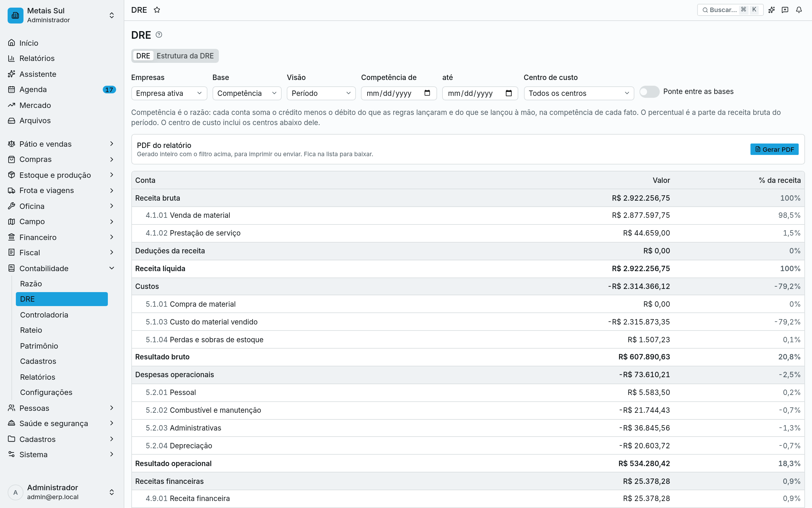The width and height of the screenshot is (812, 508).
Task: Open the Empresas dropdown
Action: click(169, 93)
